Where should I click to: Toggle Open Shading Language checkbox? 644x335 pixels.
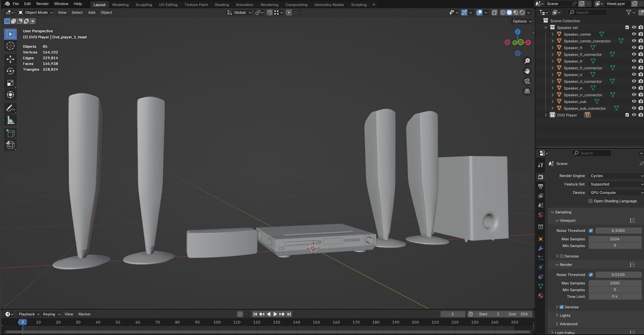click(590, 201)
